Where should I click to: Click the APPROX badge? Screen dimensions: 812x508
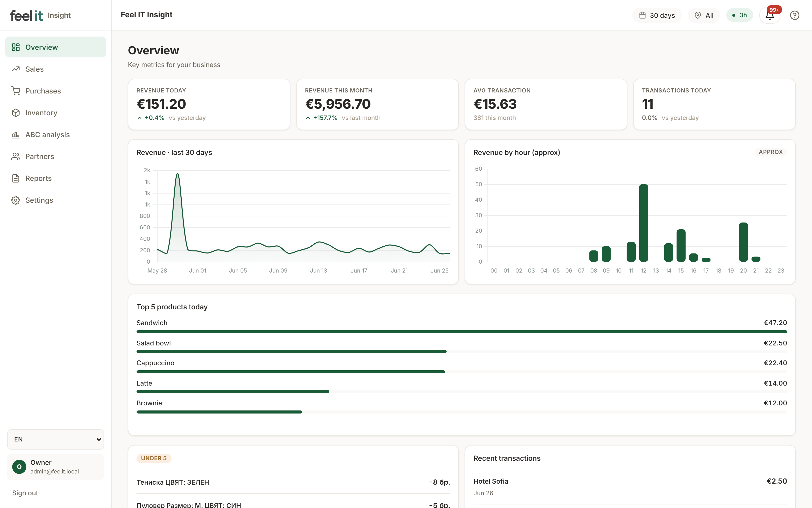[x=770, y=152]
